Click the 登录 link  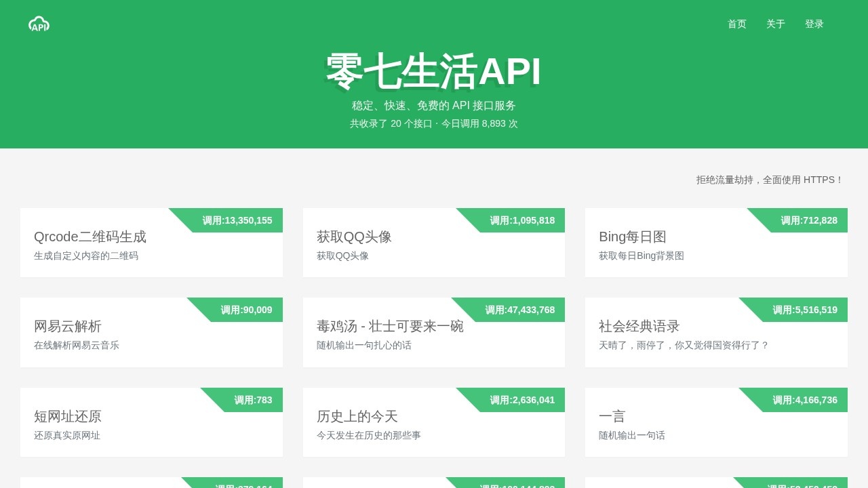click(814, 24)
